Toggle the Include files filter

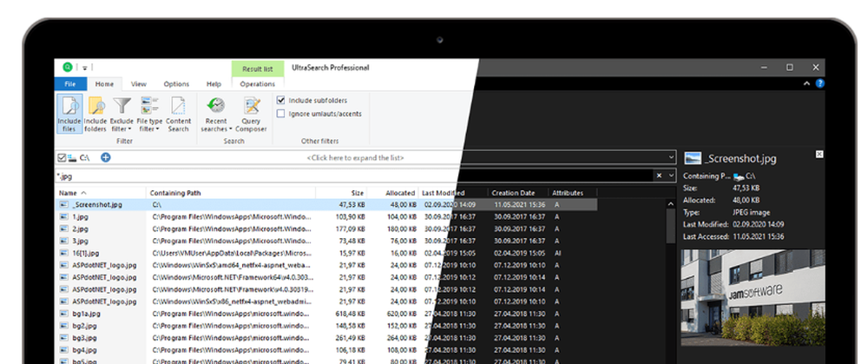(69, 114)
